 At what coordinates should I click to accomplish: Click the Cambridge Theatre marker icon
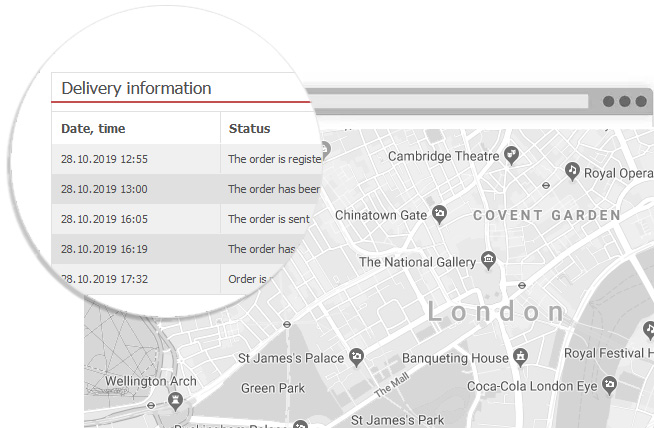pos(512,155)
